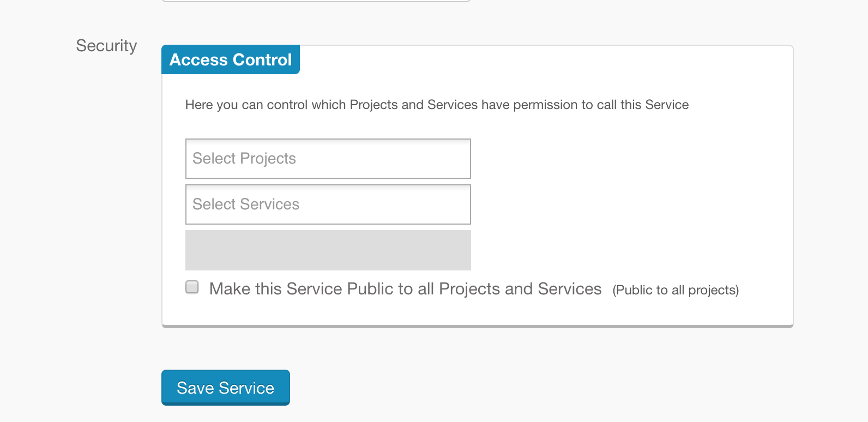Click the Access Control header label
This screenshot has width=868, height=422.
(231, 59)
